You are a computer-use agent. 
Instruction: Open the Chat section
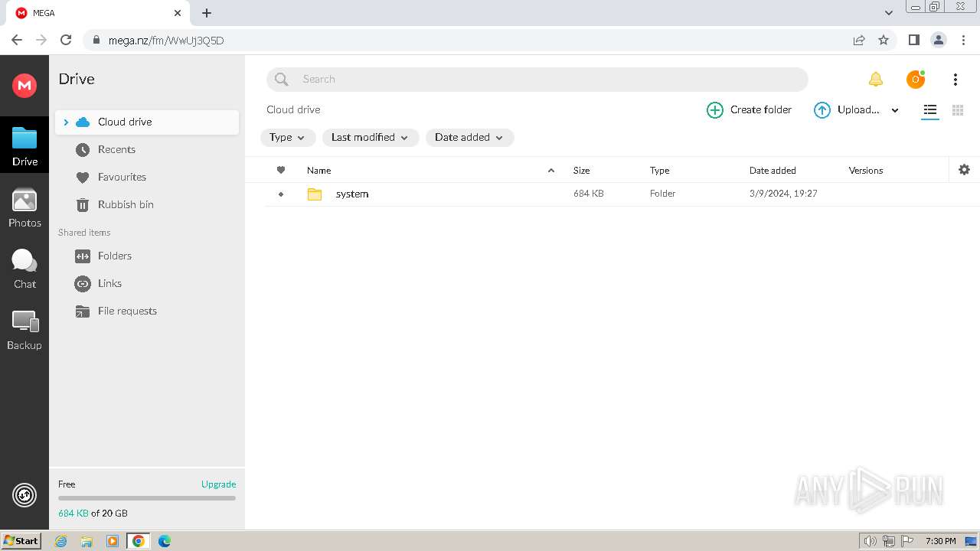[x=24, y=269]
